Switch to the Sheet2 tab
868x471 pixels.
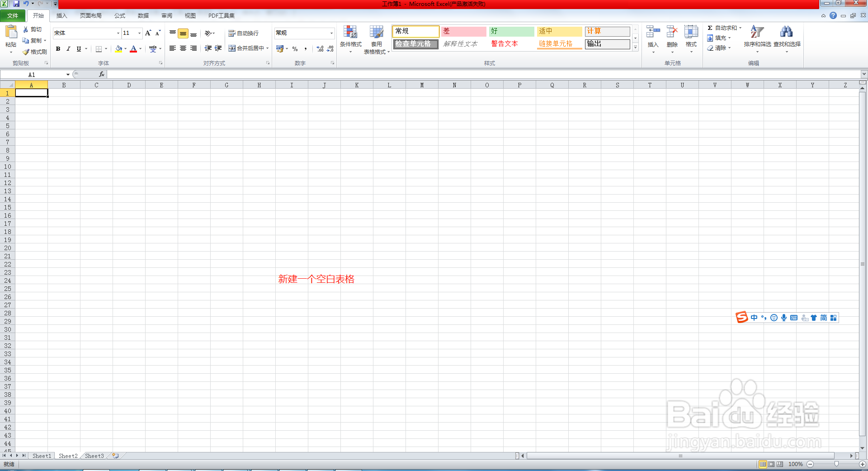pos(68,456)
